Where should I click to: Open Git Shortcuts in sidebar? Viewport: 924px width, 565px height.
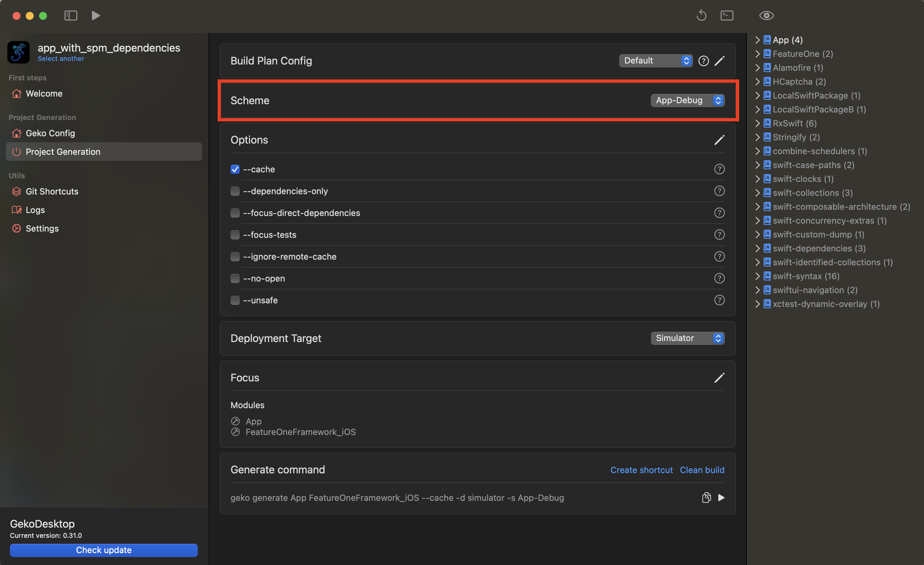point(52,191)
